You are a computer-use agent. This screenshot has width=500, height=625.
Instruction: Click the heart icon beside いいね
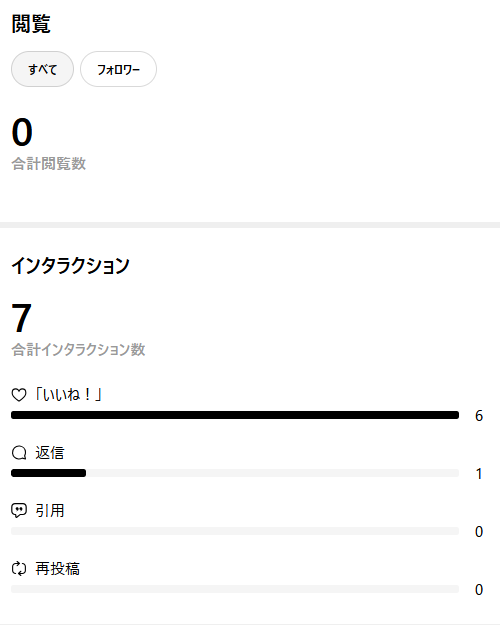pos(19,395)
